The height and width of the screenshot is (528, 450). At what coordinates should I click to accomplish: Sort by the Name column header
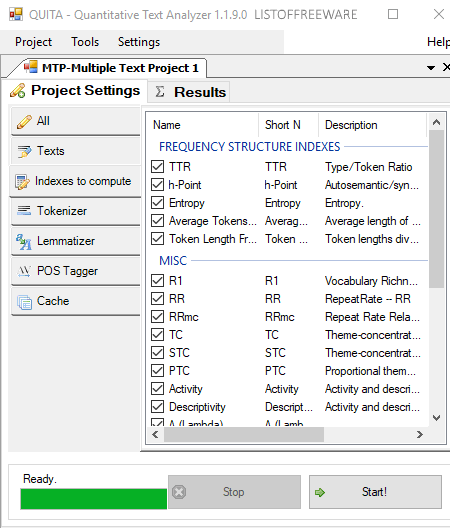(x=203, y=125)
